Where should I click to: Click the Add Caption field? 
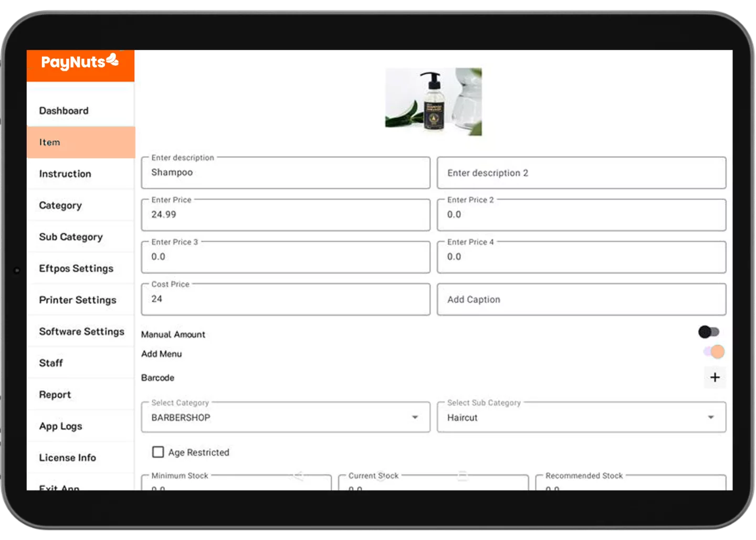tap(581, 299)
